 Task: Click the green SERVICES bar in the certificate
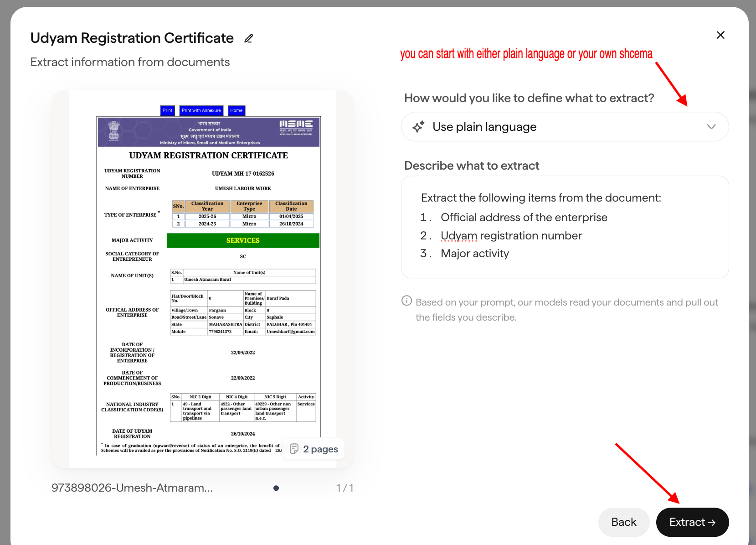[243, 240]
